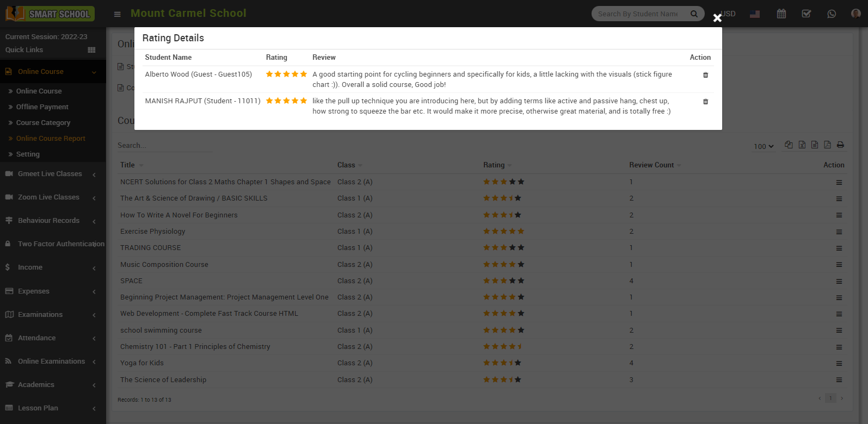Delete MANISH RAJPUT's review
The width and height of the screenshot is (868, 424).
[705, 102]
